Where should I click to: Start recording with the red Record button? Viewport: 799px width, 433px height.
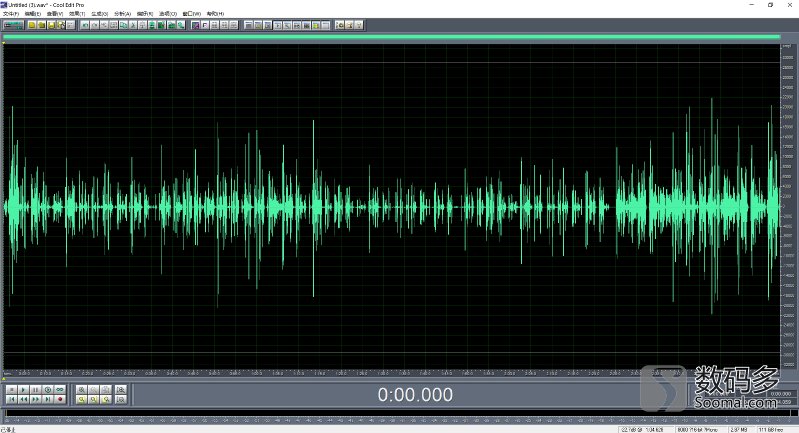(x=60, y=399)
